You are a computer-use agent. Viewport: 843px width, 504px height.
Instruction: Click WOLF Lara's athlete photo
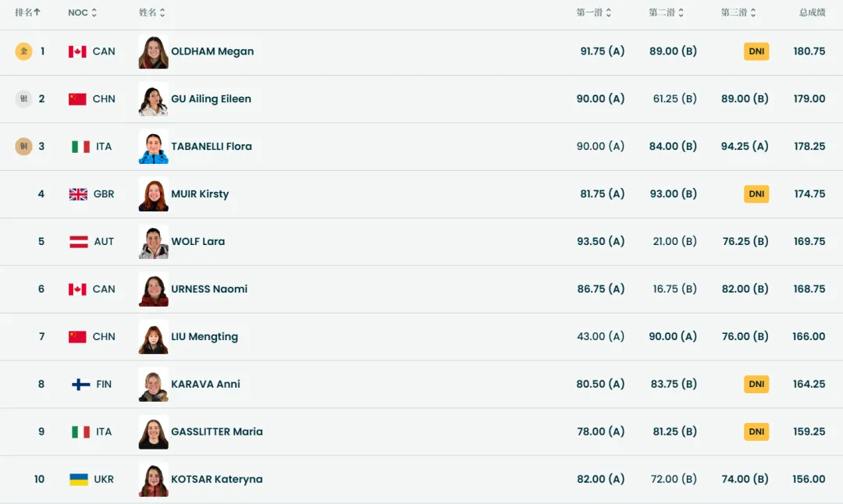(153, 242)
